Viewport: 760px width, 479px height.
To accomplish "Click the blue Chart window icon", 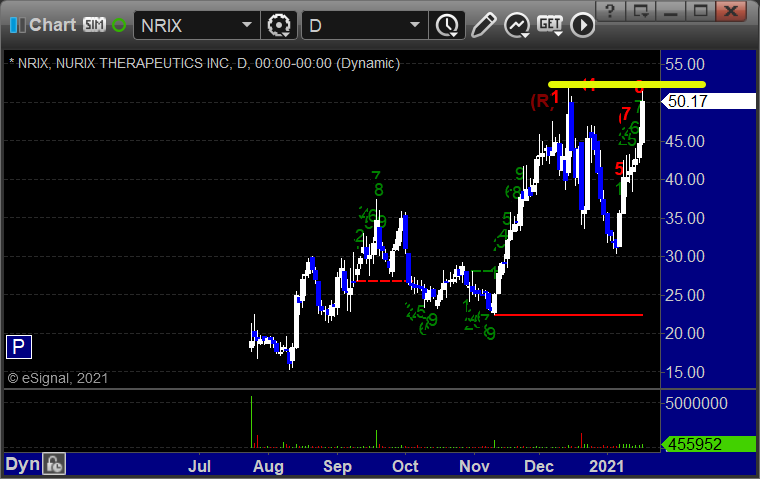I will [x=17, y=25].
